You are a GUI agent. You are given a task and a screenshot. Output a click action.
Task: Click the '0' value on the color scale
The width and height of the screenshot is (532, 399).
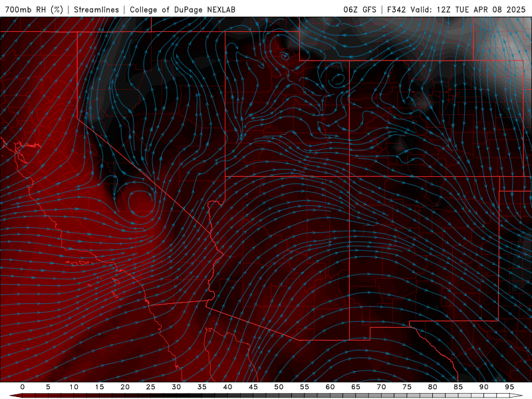[x=23, y=387]
